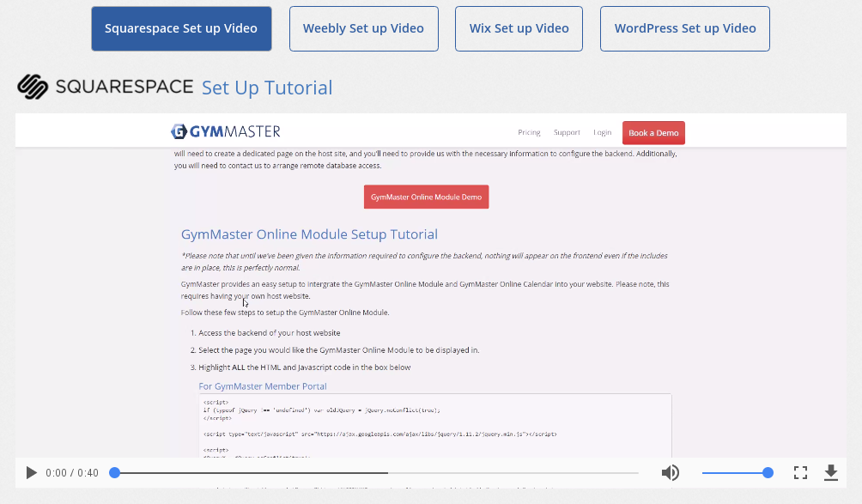862x504 pixels.
Task: Open Support link in GymMaster header
Action: tap(567, 132)
